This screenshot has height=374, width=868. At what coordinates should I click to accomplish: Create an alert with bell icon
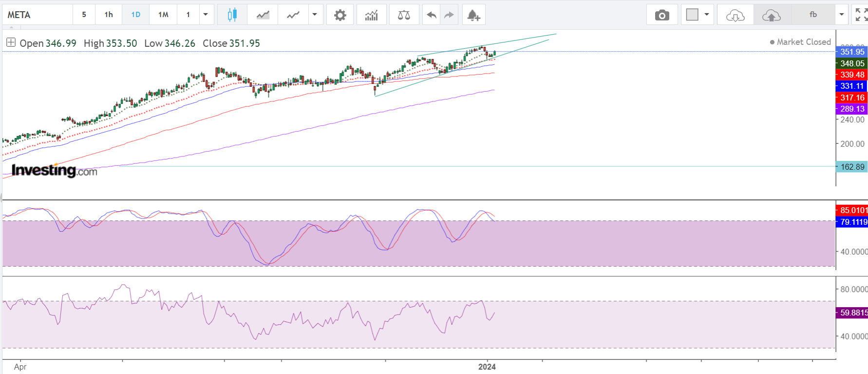(x=473, y=15)
